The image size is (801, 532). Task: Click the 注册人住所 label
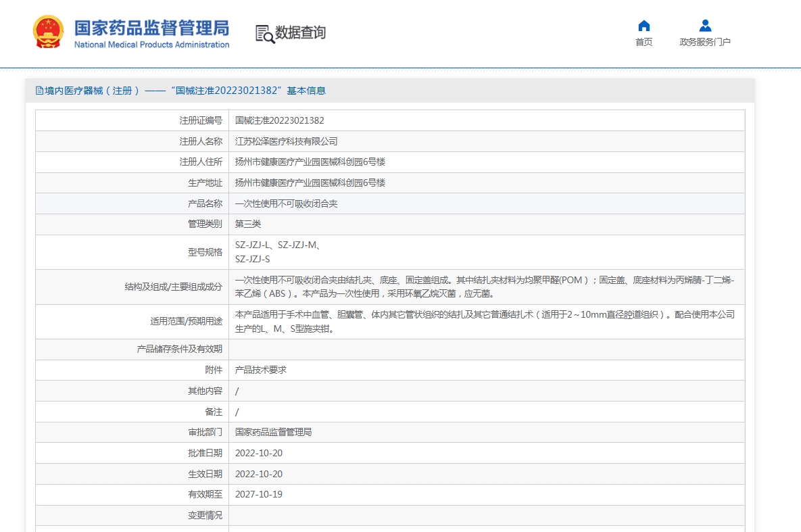201,162
